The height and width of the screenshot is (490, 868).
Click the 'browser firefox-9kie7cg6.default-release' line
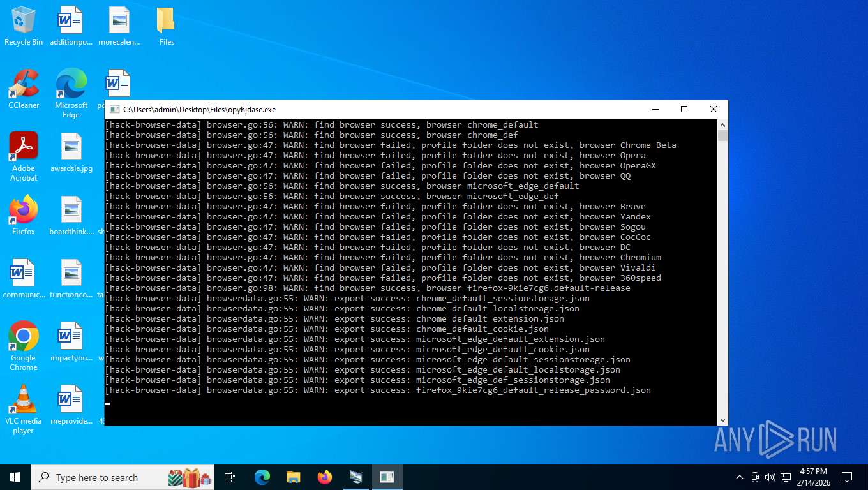pos(368,288)
